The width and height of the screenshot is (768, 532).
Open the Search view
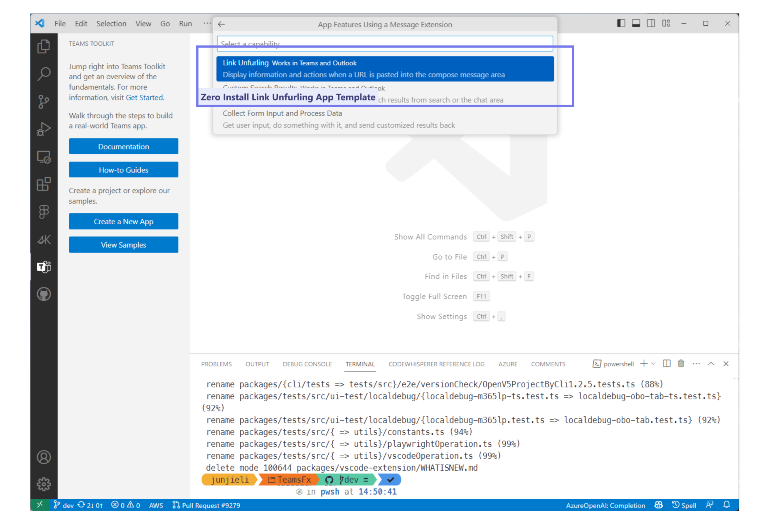pos(44,74)
